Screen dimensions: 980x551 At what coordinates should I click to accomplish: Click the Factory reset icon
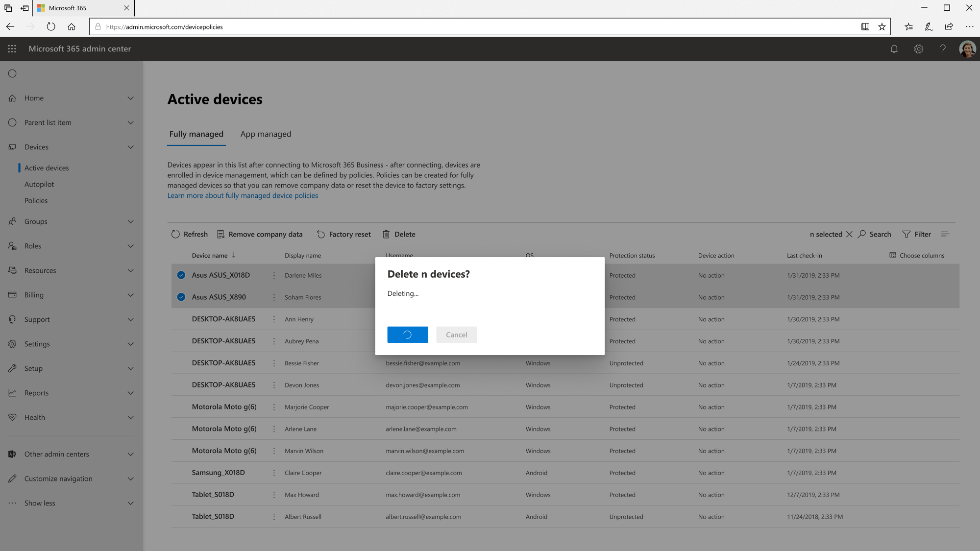320,234
